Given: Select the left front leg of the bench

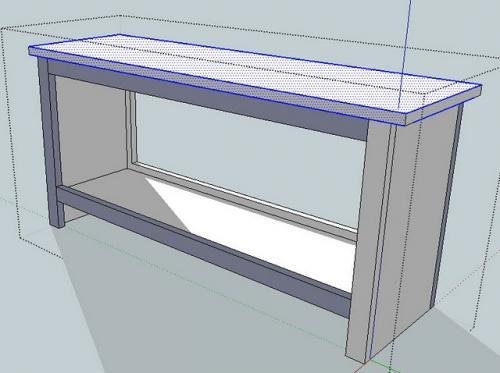Looking at the screenshot, I should [50, 143].
